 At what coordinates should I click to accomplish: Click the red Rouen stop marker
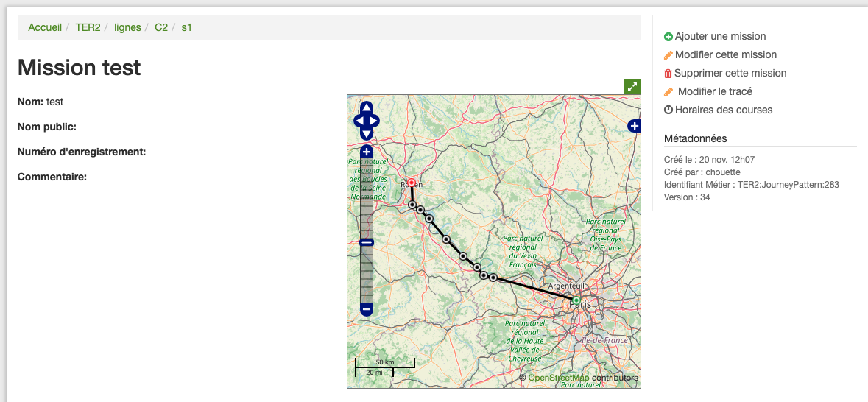tap(412, 183)
